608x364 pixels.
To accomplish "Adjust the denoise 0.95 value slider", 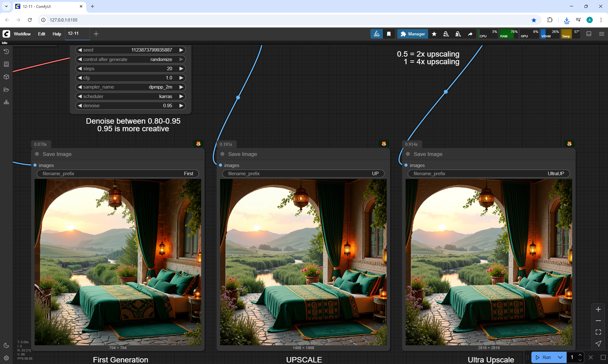I will [130, 106].
